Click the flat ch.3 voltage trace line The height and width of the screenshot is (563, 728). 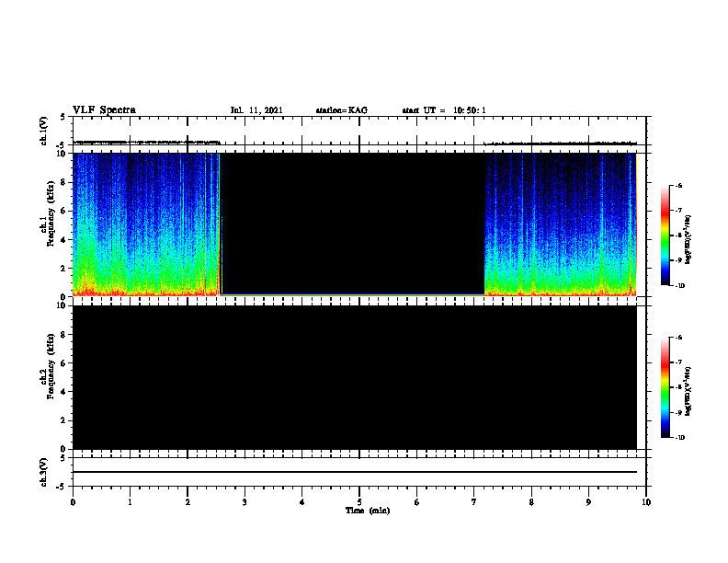(x=355, y=472)
